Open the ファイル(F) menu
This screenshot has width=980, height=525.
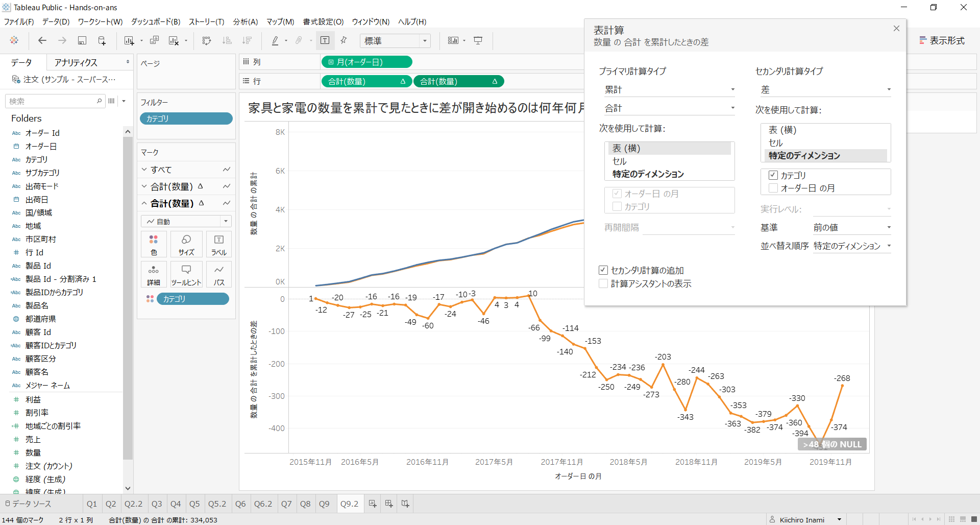(x=19, y=21)
